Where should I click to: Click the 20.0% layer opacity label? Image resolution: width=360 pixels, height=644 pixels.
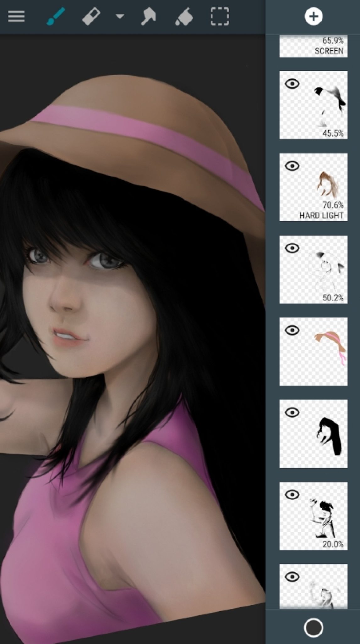coord(333,544)
